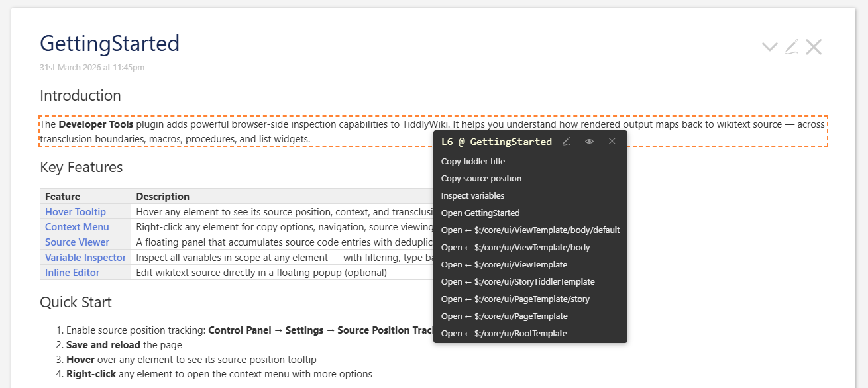This screenshot has width=868, height=388.
Task: Follow the Hover Tooltip link
Action: 76,212
